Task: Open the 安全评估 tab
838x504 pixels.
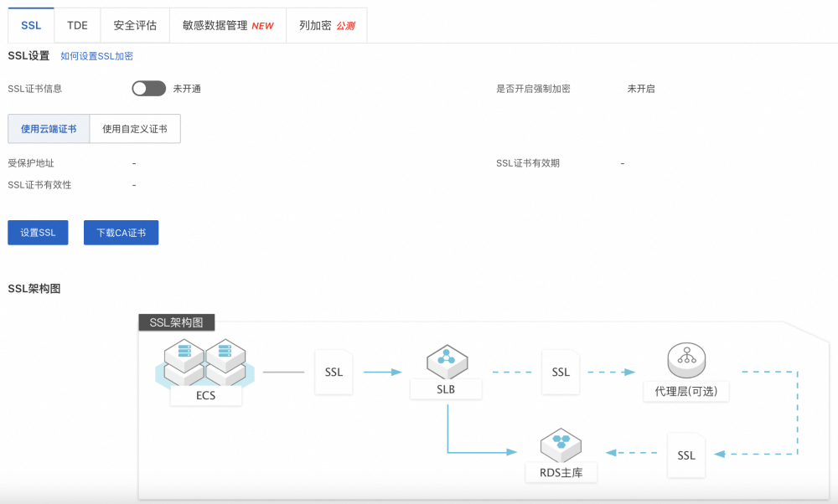Action: point(135,26)
